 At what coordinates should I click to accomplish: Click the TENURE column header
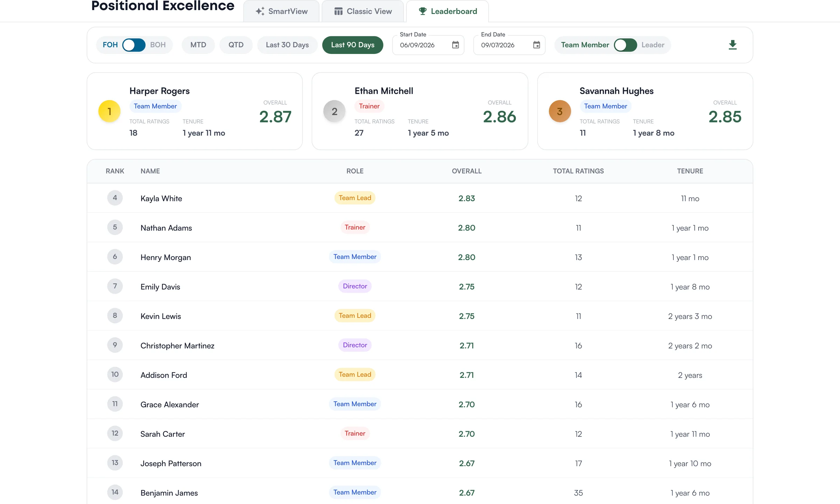(690, 171)
